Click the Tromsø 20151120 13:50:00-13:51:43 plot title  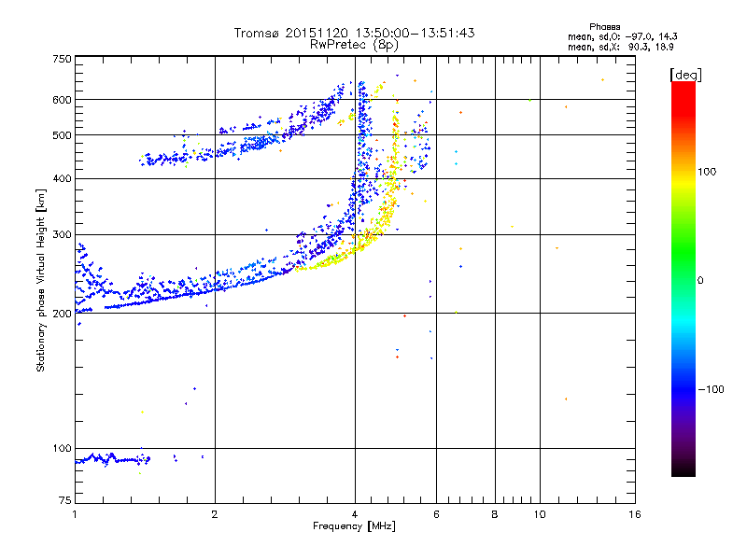coord(354,33)
